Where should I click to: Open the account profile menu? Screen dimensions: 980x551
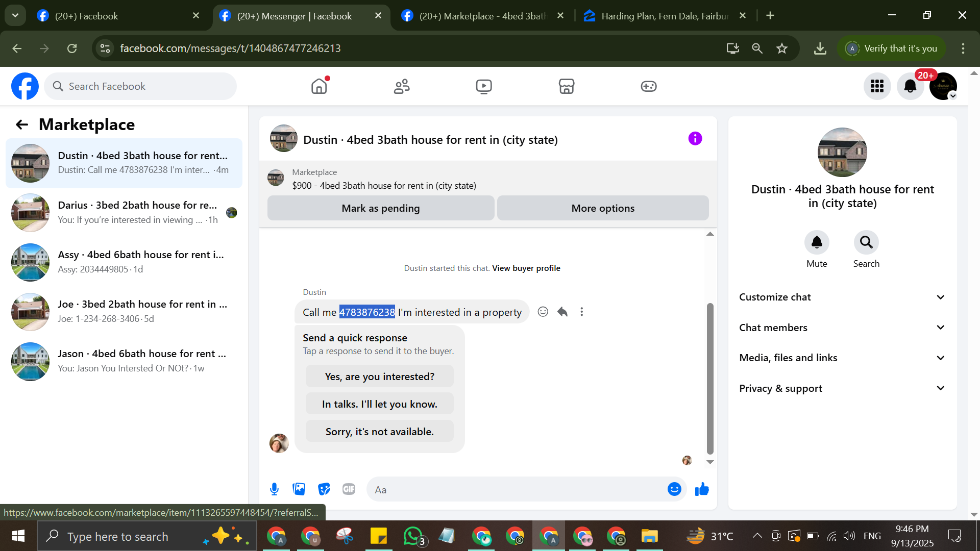(x=943, y=86)
